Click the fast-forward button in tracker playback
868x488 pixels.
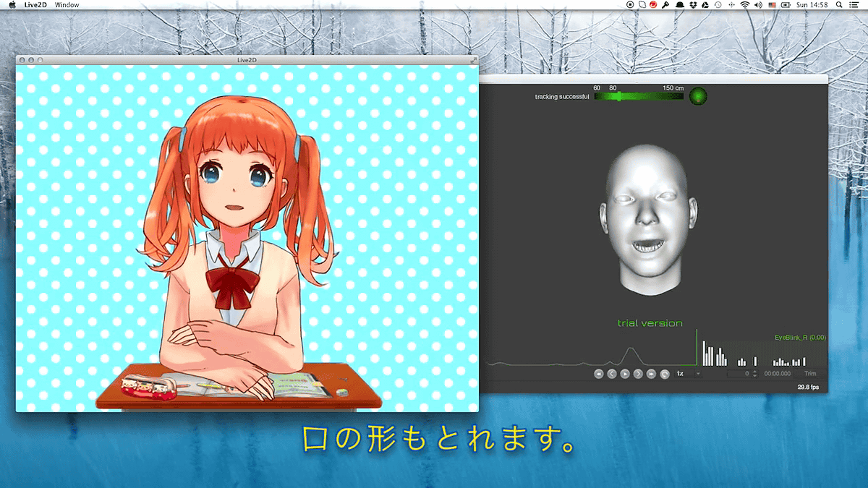point(652,374)
